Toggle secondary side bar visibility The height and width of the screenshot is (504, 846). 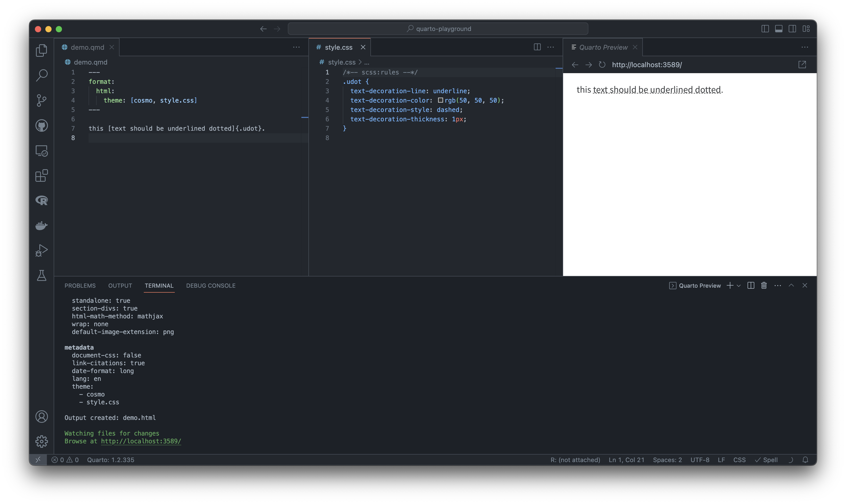[792, 29]
